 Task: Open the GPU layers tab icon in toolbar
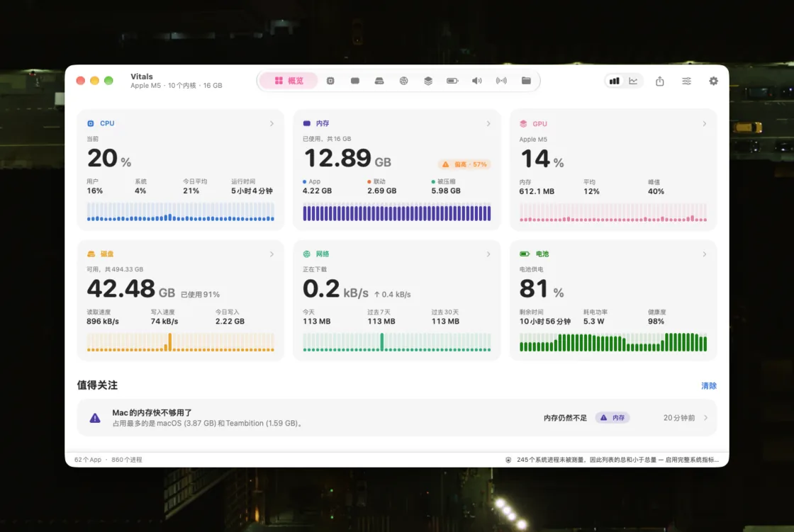(x=428, y=81)
